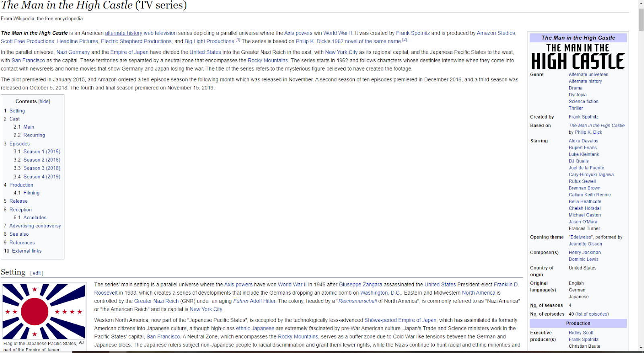Go to Season 3 (2018) in Contents
Screen dimensions: 644x353
pos(41,168)
